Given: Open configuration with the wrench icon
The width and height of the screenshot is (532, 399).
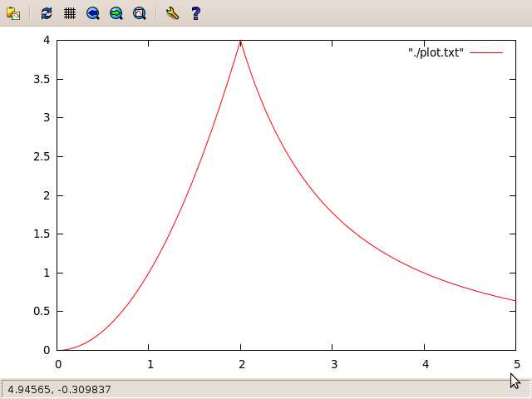Looking at the screenshot, I should click(x=172, y=13).
